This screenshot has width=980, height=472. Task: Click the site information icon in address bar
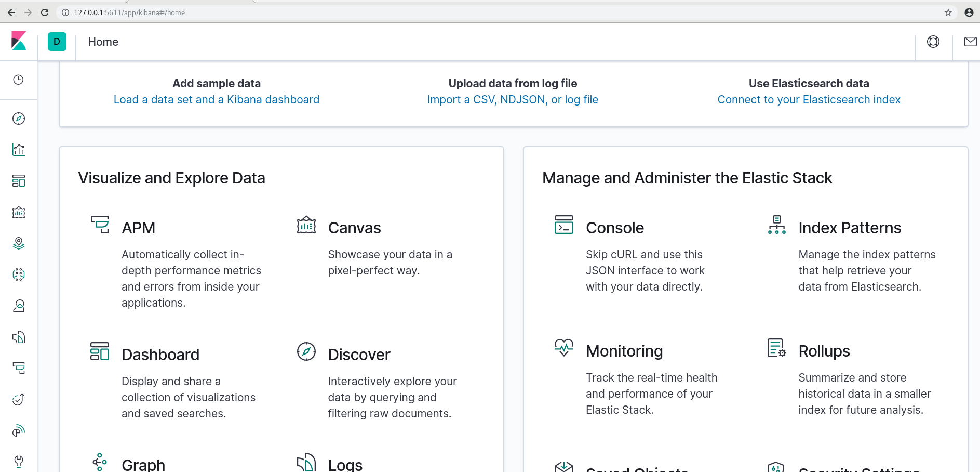(65, 12)
